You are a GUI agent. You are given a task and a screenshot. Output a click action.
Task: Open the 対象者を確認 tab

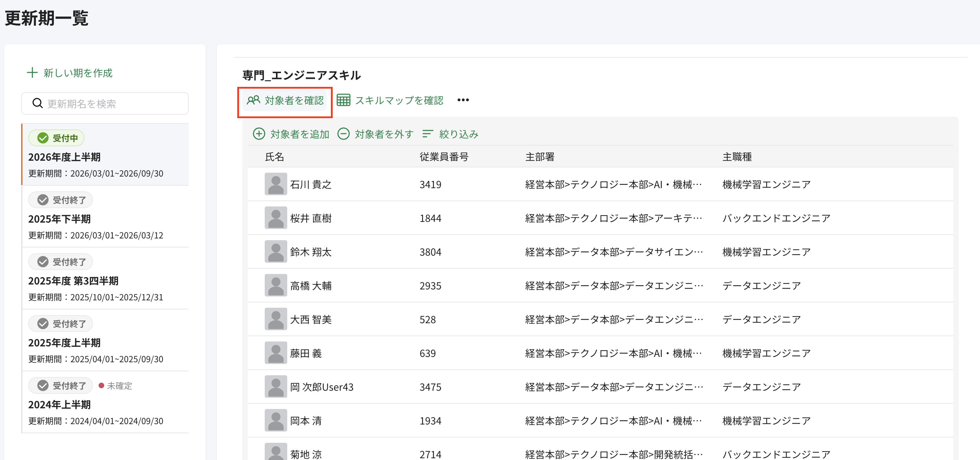(x=285, y=100)
